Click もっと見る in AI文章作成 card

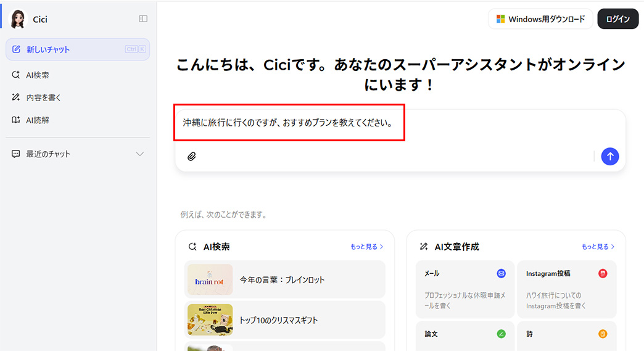598,247
